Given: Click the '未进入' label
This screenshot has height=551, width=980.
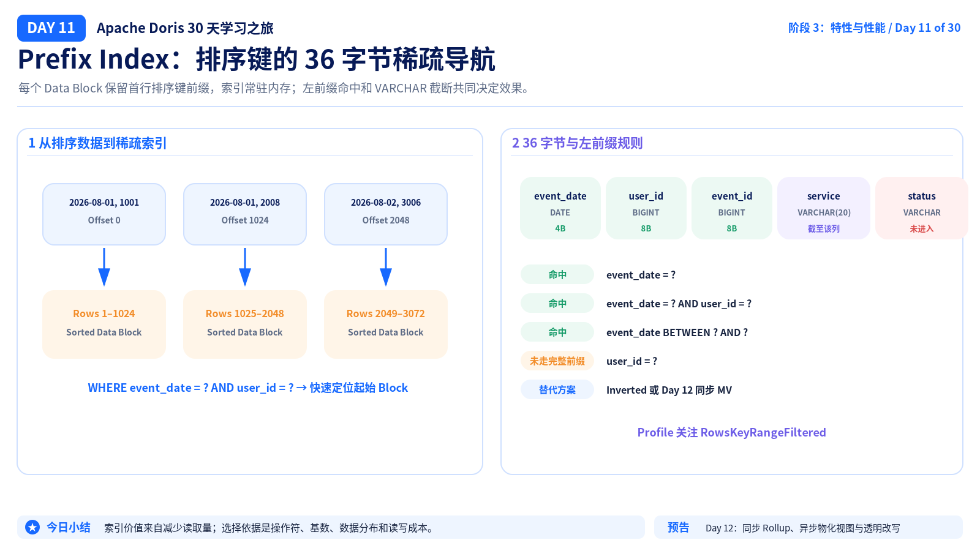Looking at the screenshot, I should point(922,229).
